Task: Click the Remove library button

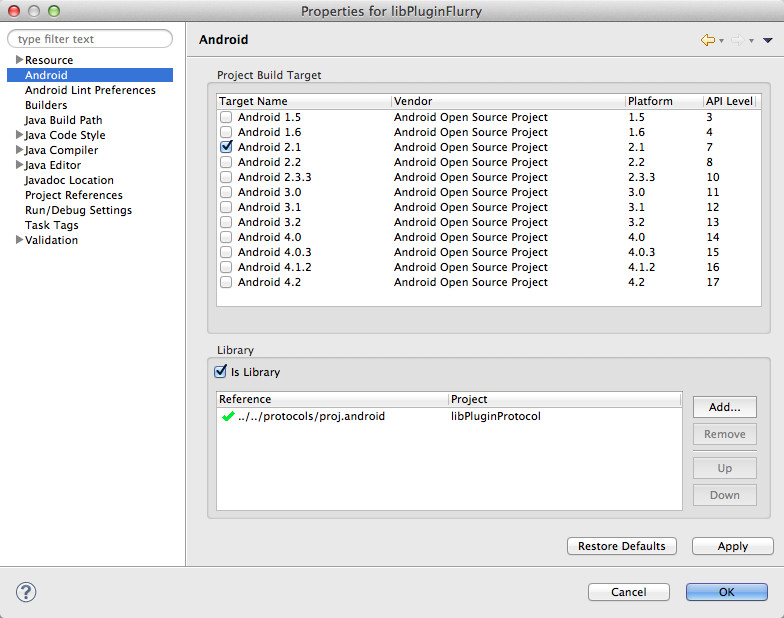Action: click(724, 434)
